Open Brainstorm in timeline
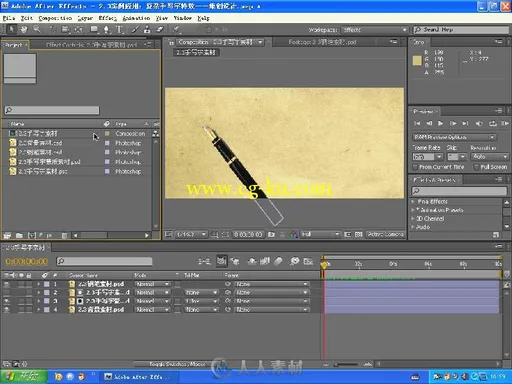Viewport: 512px width, 384px height. tap(295, 261)
